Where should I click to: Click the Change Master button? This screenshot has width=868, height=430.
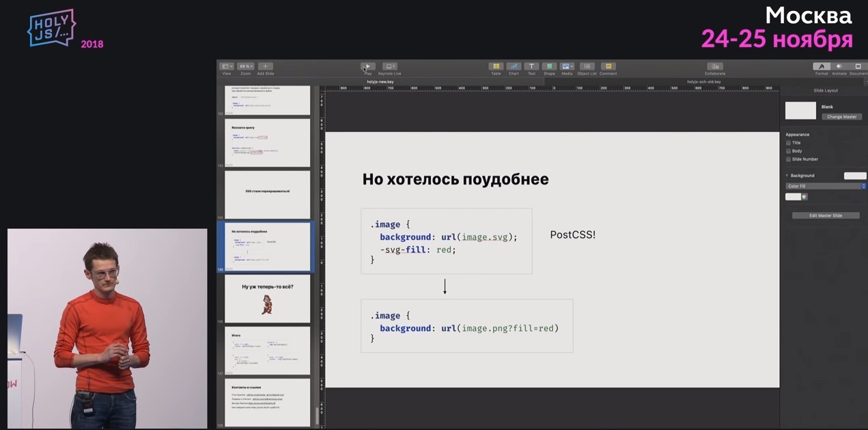coord(842,117)
